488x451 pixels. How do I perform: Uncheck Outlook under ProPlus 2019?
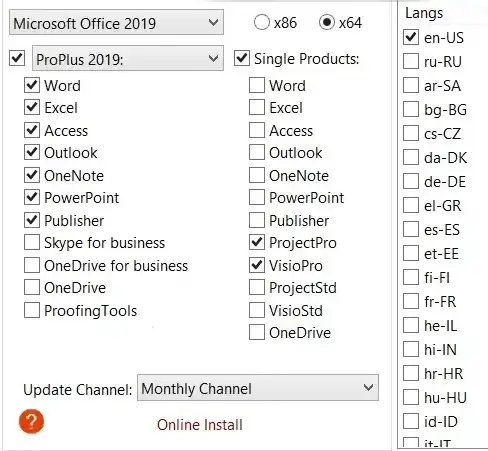(x=32, y=152)
